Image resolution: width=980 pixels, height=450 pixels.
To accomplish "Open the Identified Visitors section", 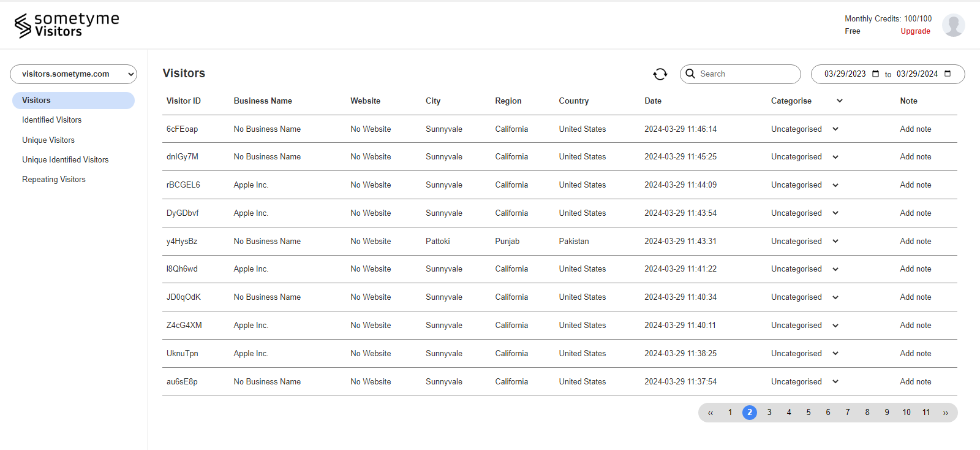I will pos(52,120).
